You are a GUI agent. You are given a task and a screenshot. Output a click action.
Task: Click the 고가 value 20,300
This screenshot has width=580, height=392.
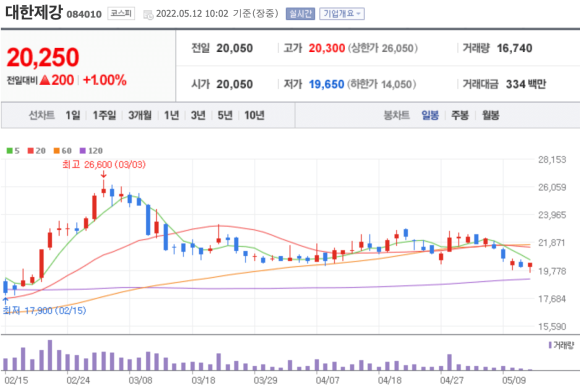pyautogui.click(x=327, y=48)
